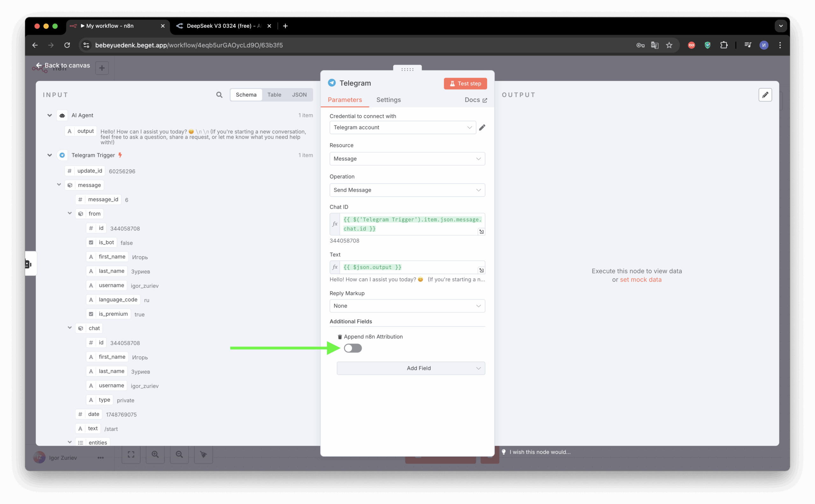This screenshot has height=504, width=815.
Task: Click the search icon in the INPUT panel
Action: click(x=219, y=95)
